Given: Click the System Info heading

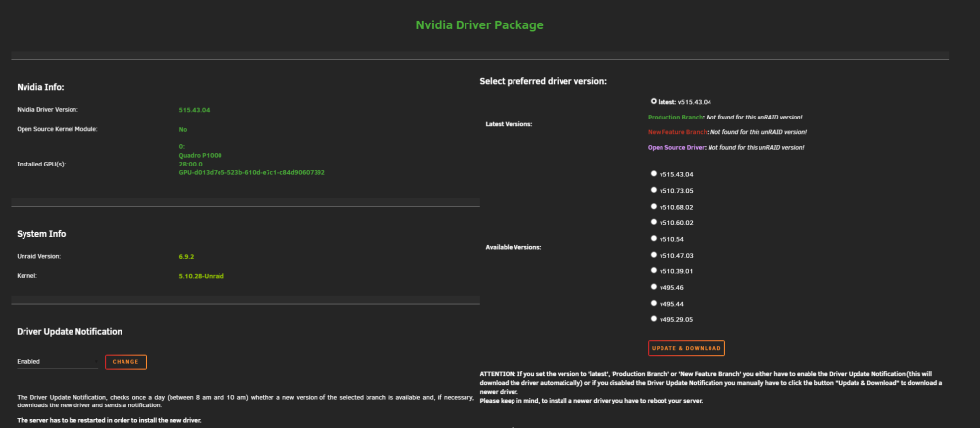Looking at the screenshot, I should point(41,234).
